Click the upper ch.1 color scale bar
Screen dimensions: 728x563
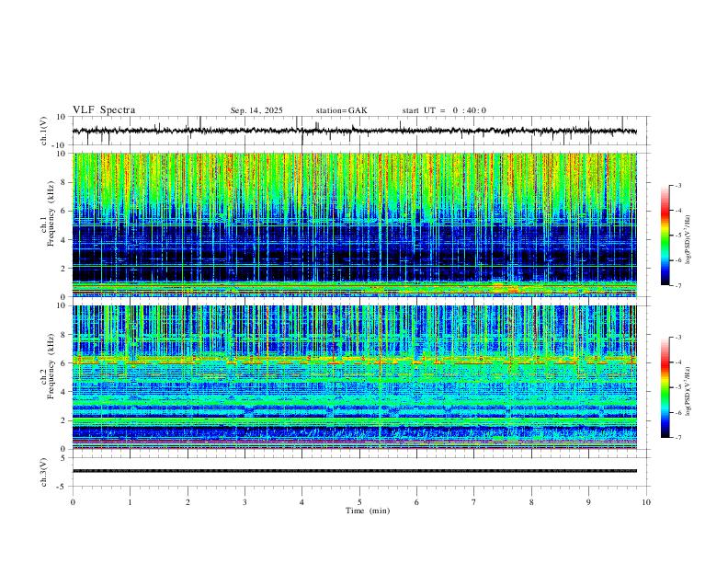pyautogui.click(x=665, y=236)
